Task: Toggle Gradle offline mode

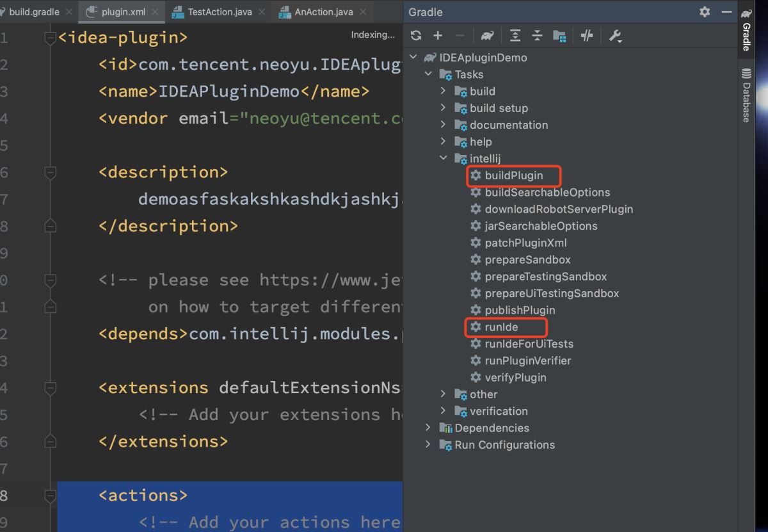Action: [x=587, y=36]
